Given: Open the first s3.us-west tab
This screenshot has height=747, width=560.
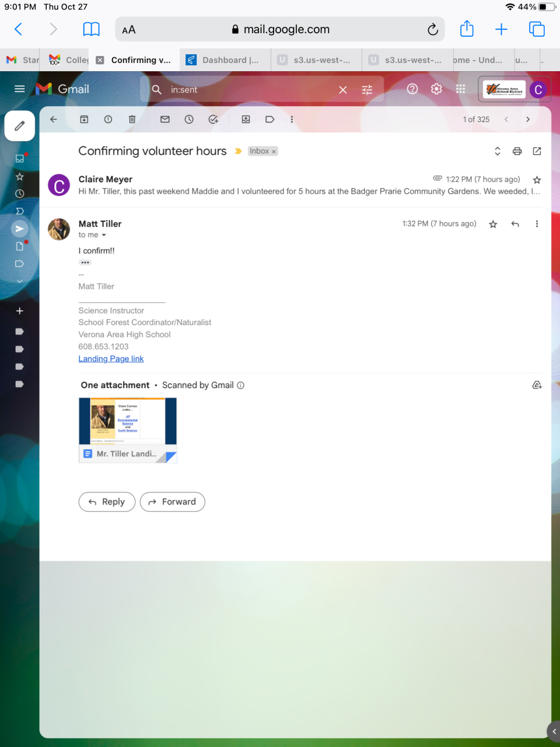Looking at the screenshot, I should [x=316, y=60].
